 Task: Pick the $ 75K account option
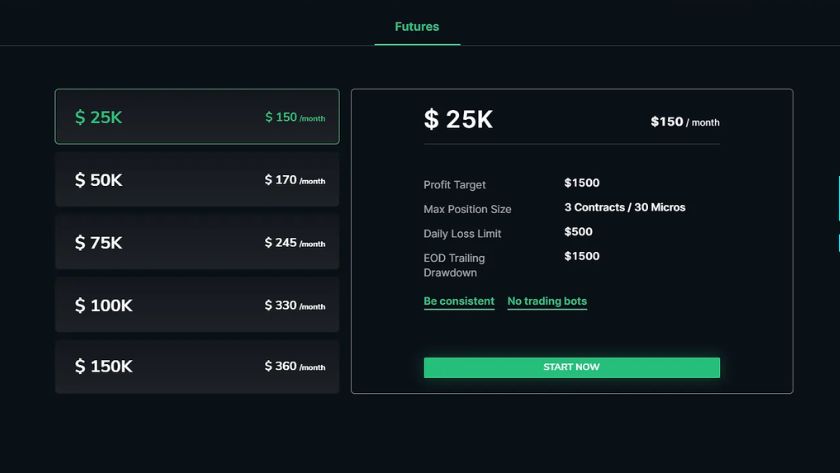coord(197,243)
